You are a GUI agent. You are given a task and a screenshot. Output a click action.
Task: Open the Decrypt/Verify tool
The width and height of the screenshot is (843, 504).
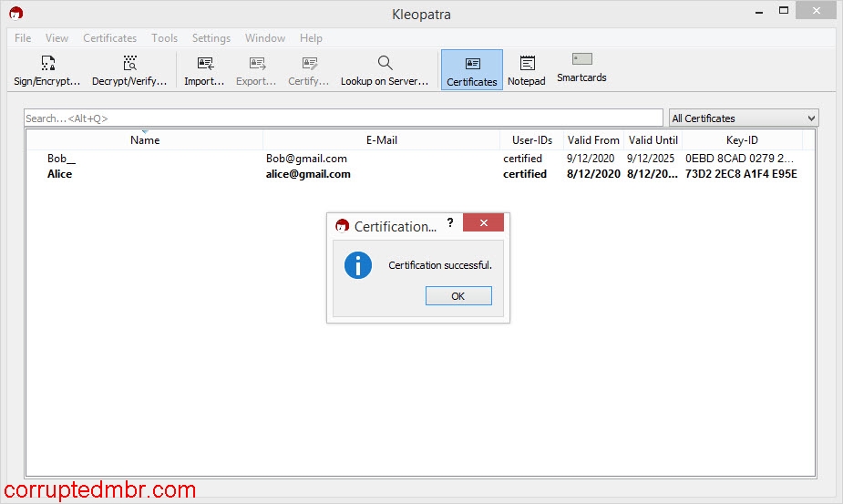click(x=129, y=70)
